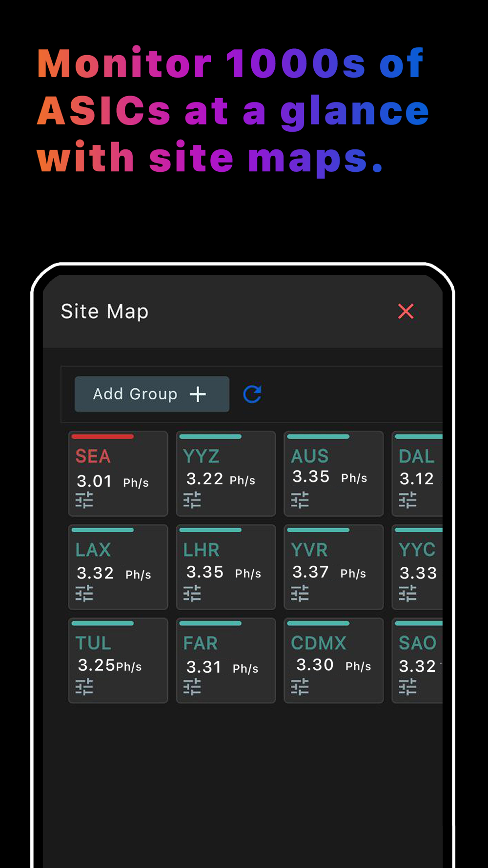Click YYZ hashrate value 3.22

click(x=205, y=479)
